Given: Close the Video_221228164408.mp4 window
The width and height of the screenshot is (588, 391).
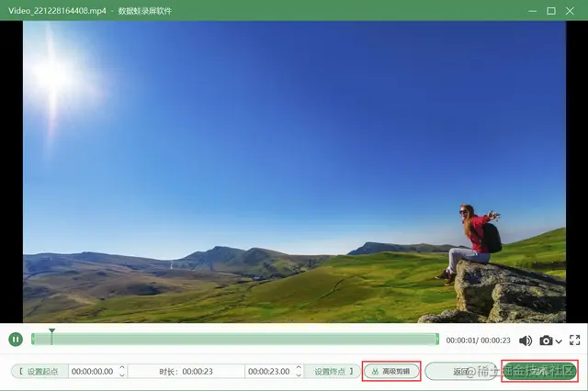Looking at the screenshot, I should pyautogui.click(x=570, y=11).
